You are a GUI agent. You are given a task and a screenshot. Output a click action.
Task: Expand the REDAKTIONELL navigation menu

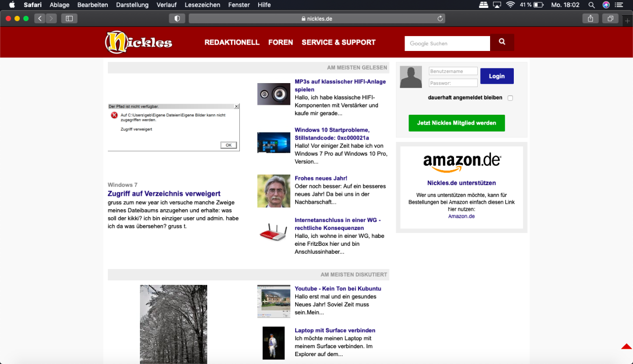(232, 43)
